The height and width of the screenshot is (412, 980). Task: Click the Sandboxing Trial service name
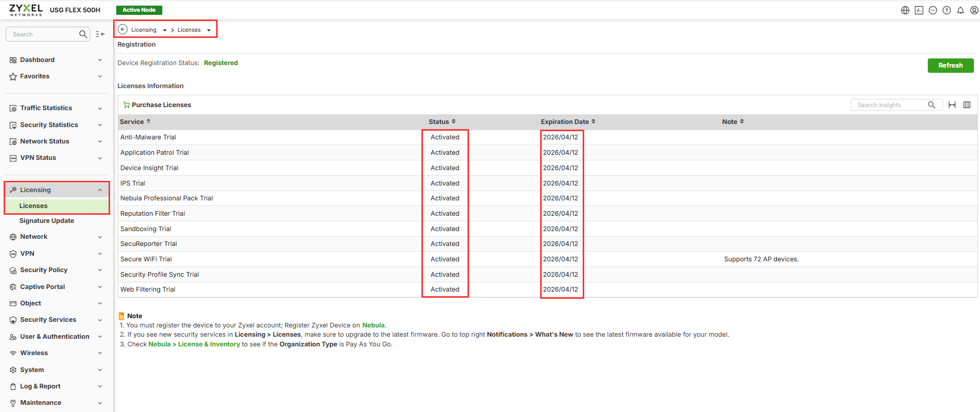tap(146, 229)
